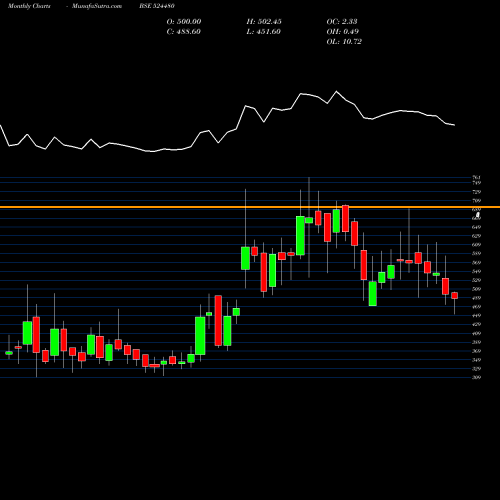Click the open value 'O: 500.00'
This screenshot has width=500, height=500.
tap(184, 22)
